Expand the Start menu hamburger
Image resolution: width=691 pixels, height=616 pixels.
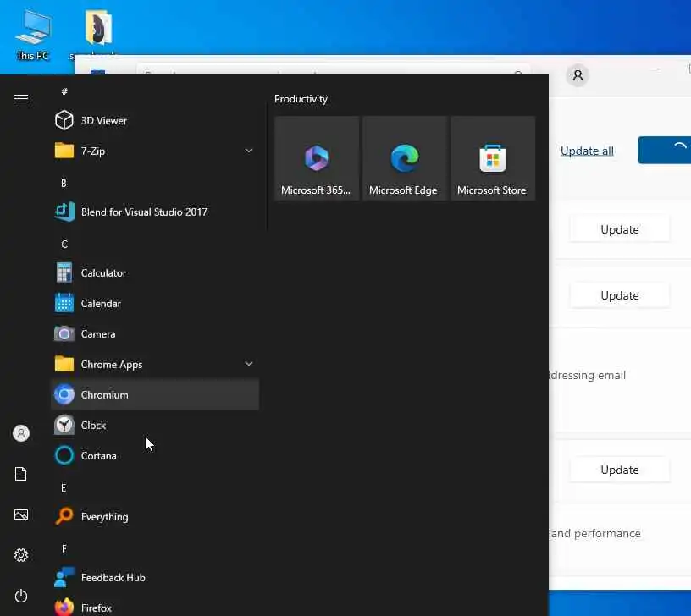pos(21,99)
